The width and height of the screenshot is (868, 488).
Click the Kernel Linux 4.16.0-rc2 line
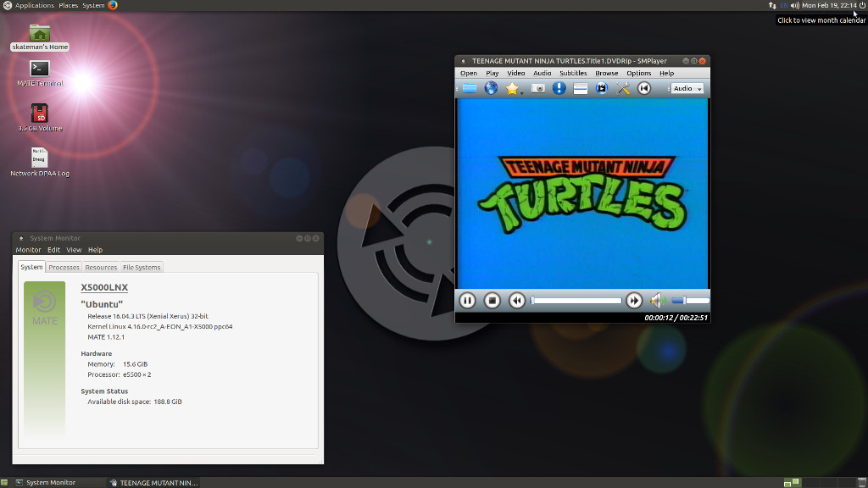(160, 326)
